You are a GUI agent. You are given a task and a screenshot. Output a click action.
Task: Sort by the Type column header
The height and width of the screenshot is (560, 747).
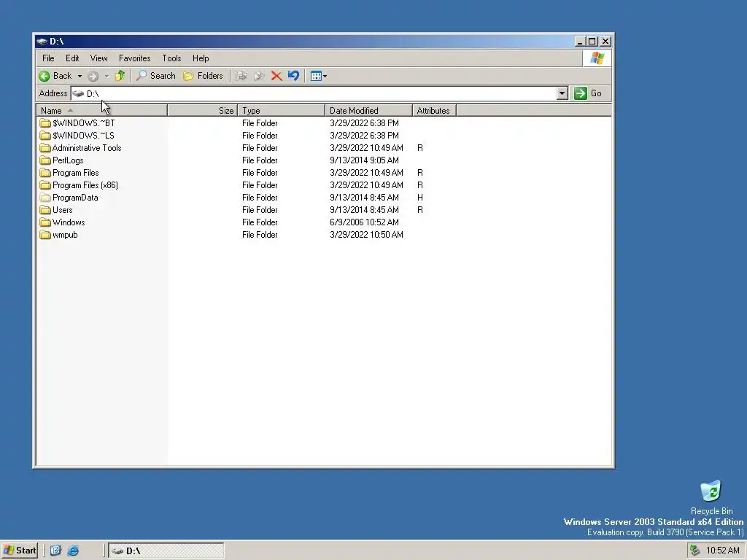[281, 111]
